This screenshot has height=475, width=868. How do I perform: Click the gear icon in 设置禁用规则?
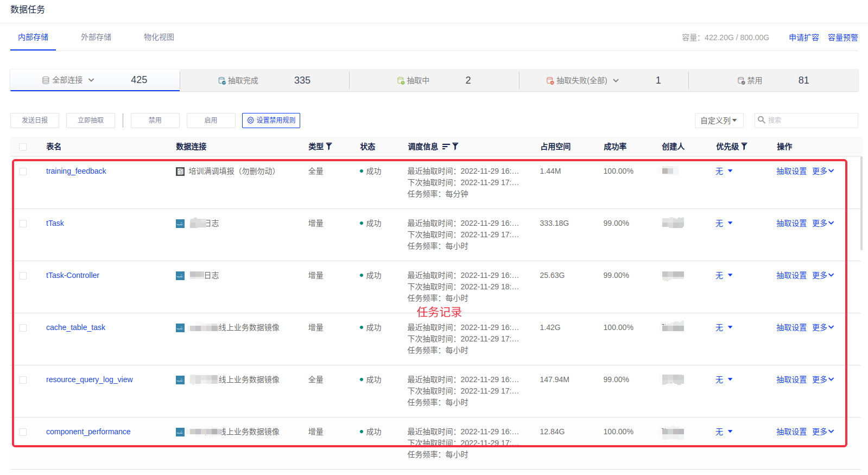pos(251,121)
